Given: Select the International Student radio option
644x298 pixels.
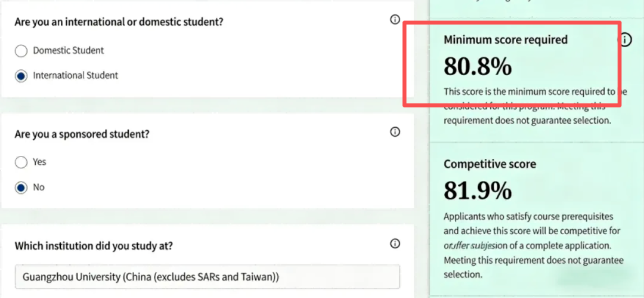Looking at the screenshot, I should click(21, 76).
